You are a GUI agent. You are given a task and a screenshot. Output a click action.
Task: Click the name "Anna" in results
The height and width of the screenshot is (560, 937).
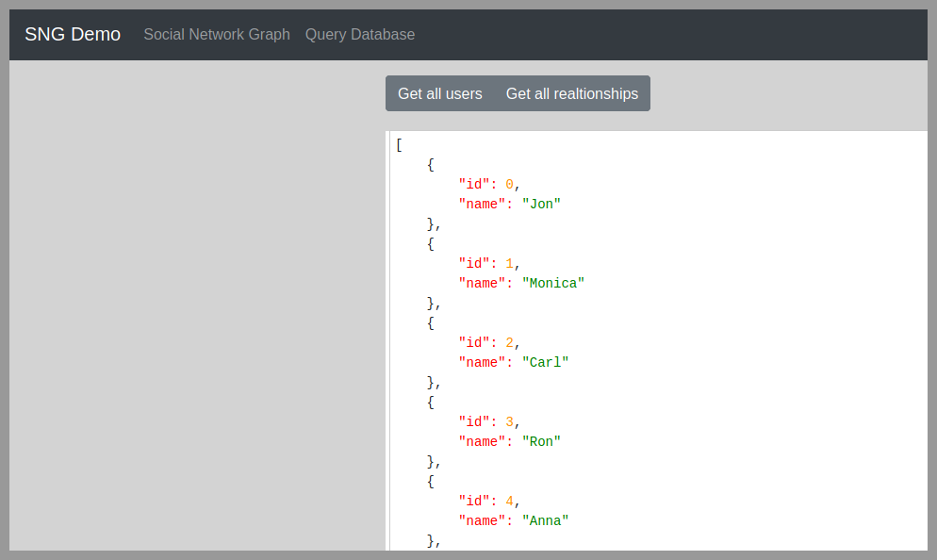click(x=546, y=520)
